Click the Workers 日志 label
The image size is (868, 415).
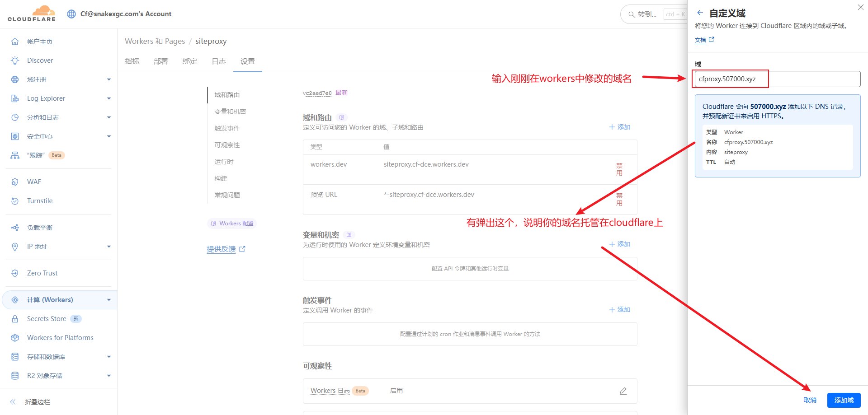(x=330, y=391)
